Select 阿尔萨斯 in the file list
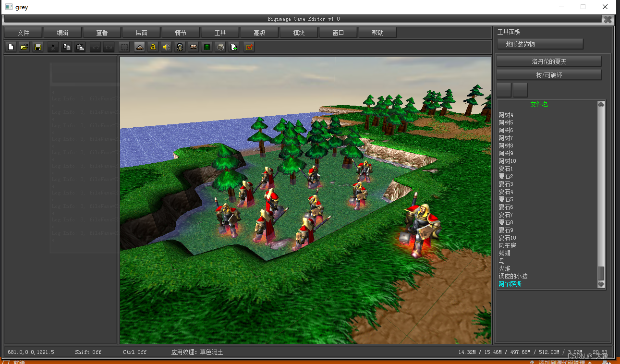Image resolution: width=620 pixels, height=364 pixels. [510, 284]
